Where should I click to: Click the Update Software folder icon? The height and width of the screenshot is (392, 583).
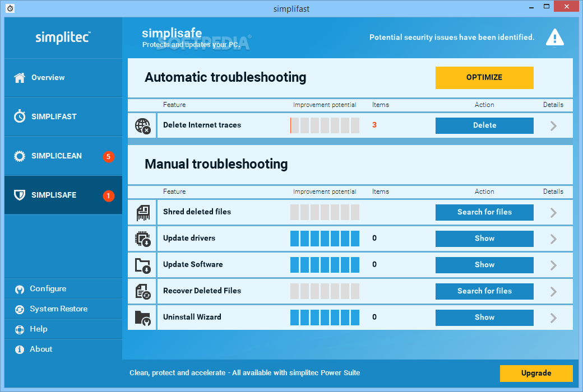[x=143, y=265]
